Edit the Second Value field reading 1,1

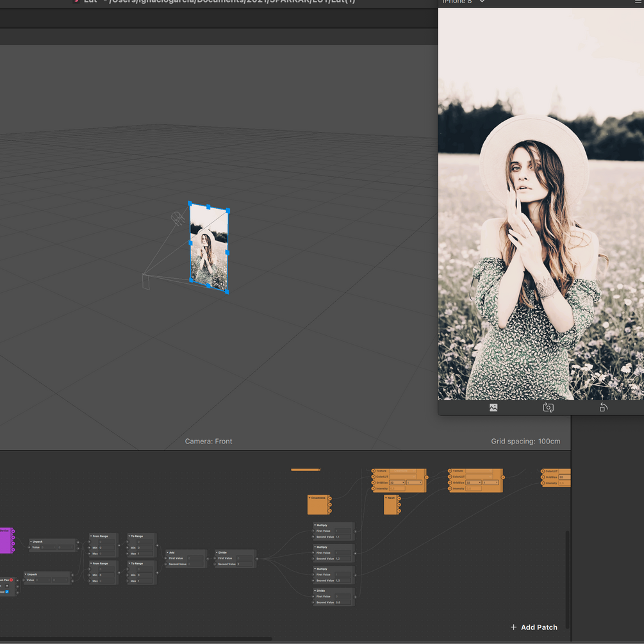point(343,537)
